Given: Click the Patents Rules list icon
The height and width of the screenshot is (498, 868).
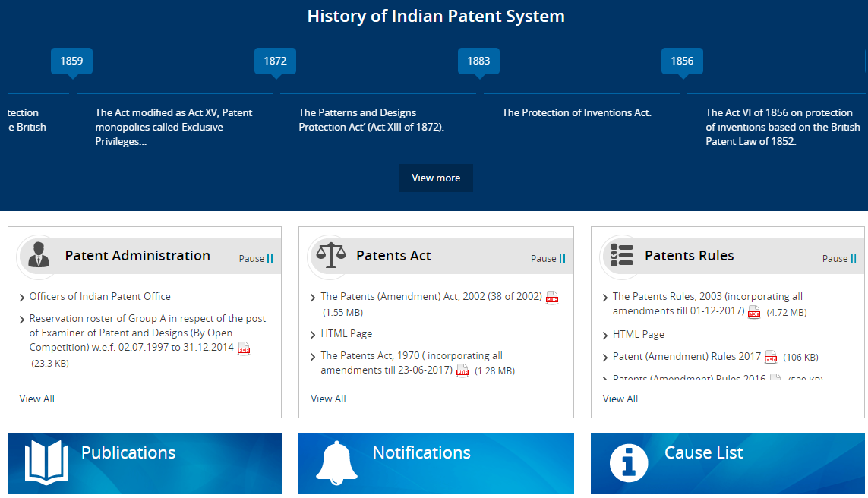Looking at the screenshot, I should [x=620, y=257].
